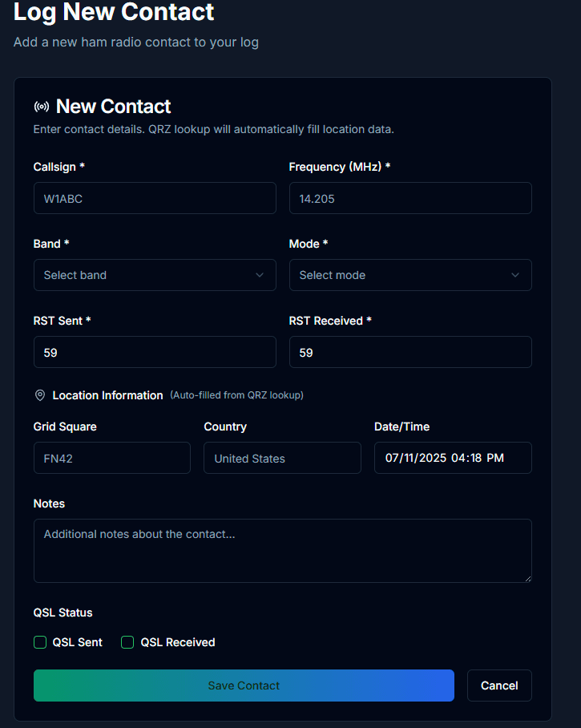This screenshot has width=581, height=728.
Task: Click the Date/Time label
Action: click(x=401, y=427)
